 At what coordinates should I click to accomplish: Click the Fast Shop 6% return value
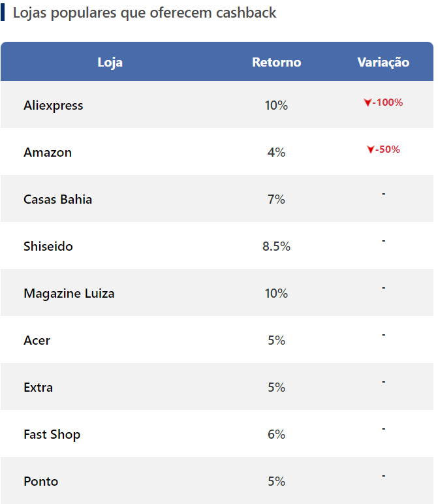tap(276, 434)
